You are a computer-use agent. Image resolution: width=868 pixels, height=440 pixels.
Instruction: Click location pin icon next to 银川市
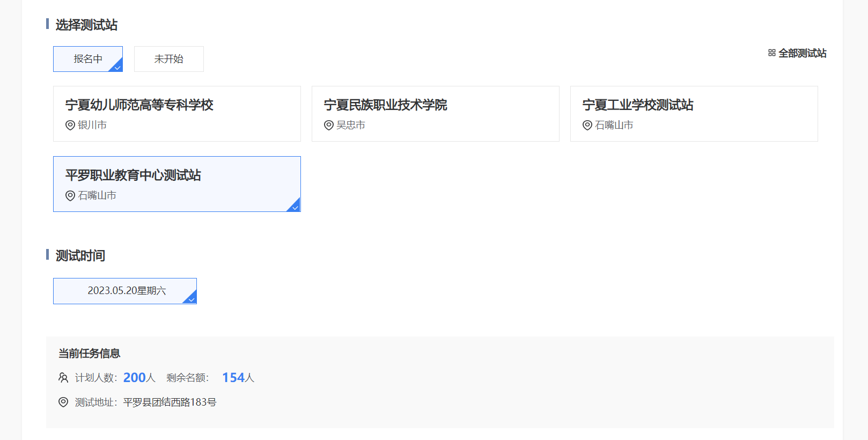[x=70, y=125]
